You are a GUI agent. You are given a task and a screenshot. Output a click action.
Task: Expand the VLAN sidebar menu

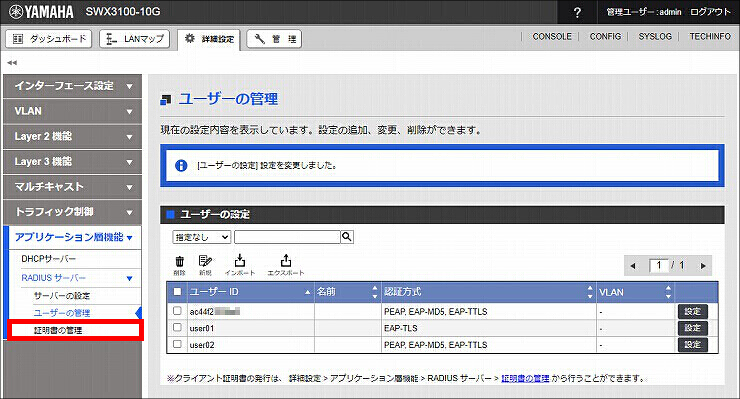tap(72, 111)
